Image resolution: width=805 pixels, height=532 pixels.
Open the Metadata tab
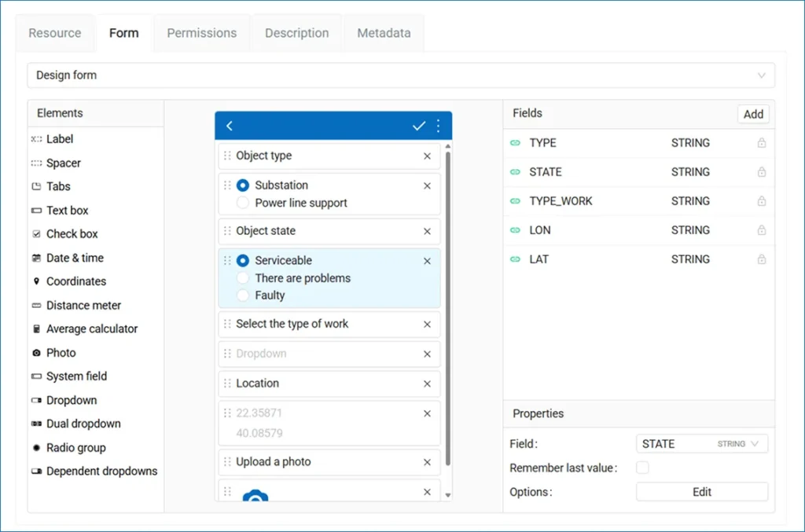pyautogui.click(x=384, y=33)
